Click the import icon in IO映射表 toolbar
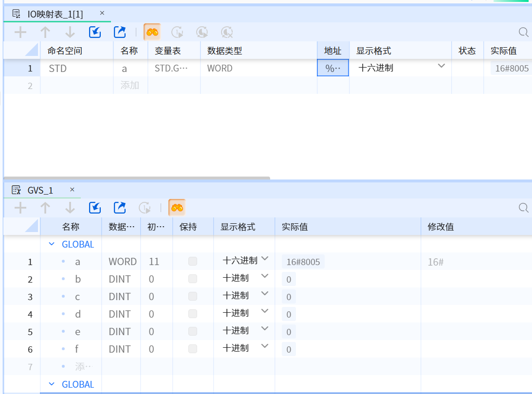The height and width of the screenshot is (394, 532). pos(95,33)
